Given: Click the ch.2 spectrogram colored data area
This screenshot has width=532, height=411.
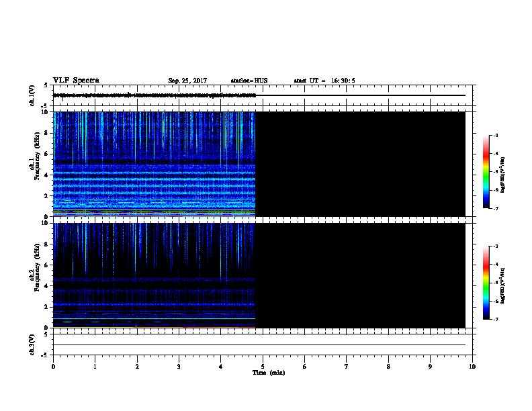Looking at the screenshot, I should [154, 275].
